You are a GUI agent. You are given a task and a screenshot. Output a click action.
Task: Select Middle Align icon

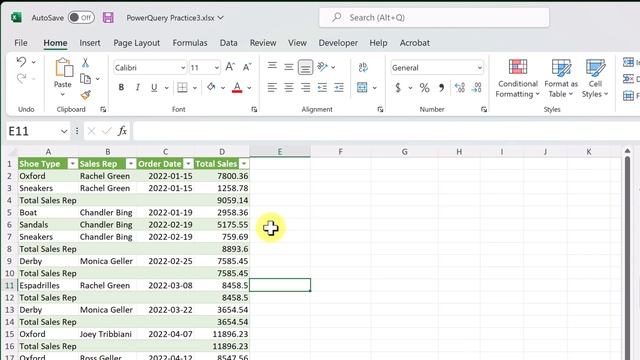pos(289,67)
